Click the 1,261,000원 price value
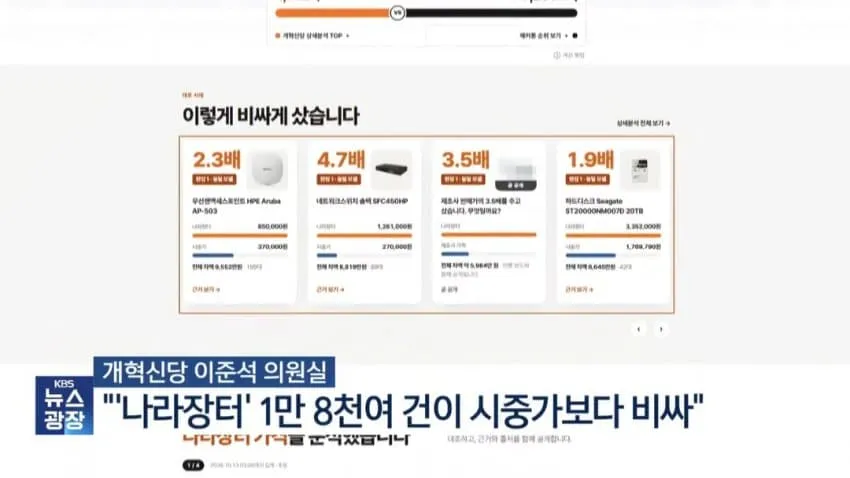The image size is (850, 478). [395, 227]
